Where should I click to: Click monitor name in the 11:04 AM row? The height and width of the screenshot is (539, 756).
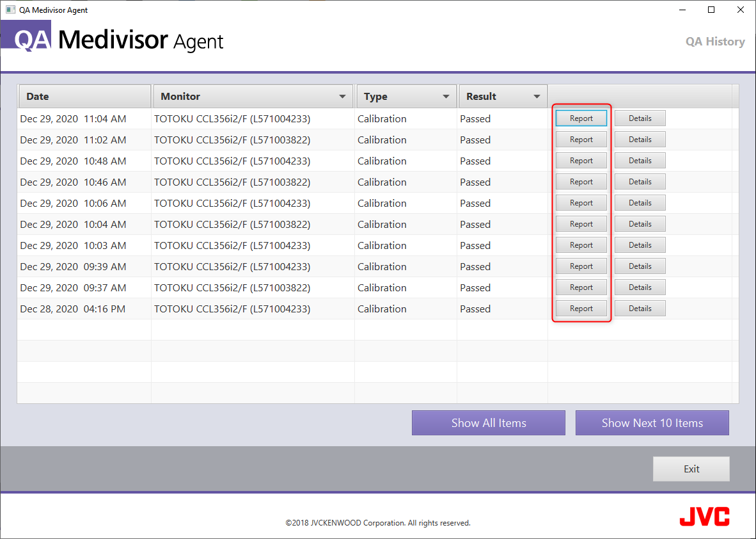232,118
